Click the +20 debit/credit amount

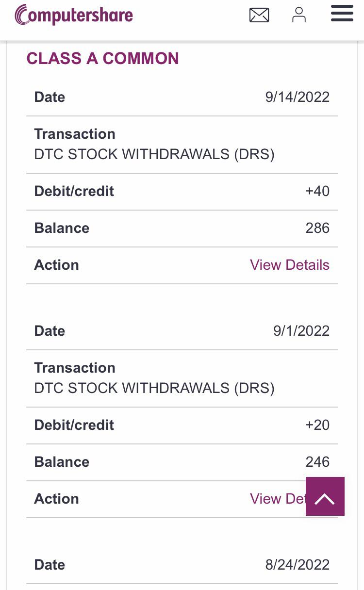[317, 425]
